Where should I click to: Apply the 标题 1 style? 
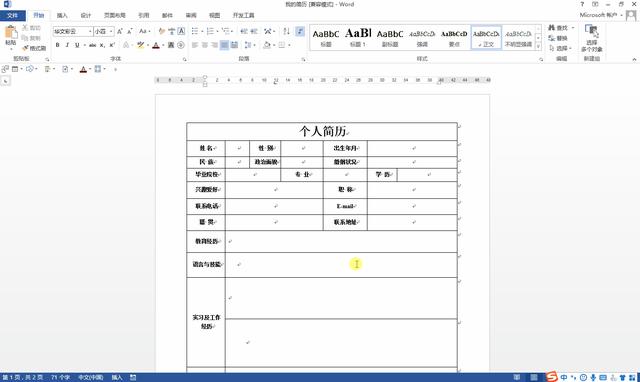[x=358, y=37]
